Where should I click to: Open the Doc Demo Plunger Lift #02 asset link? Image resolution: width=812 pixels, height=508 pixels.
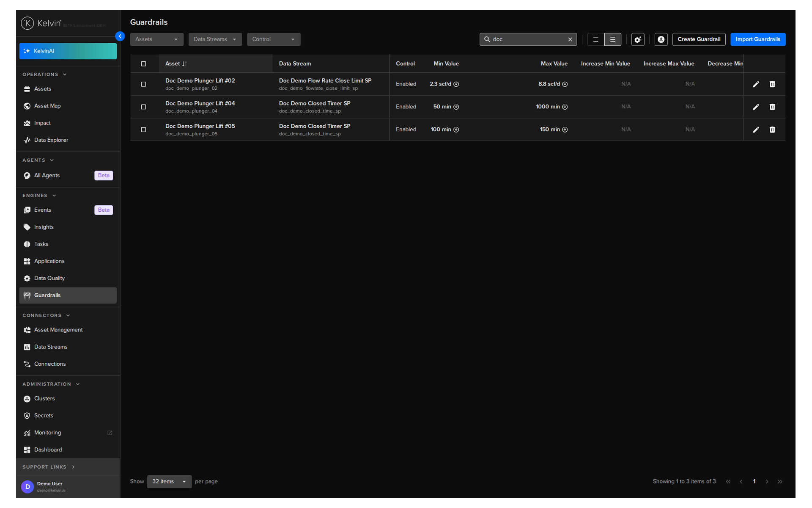coord(200,81)
